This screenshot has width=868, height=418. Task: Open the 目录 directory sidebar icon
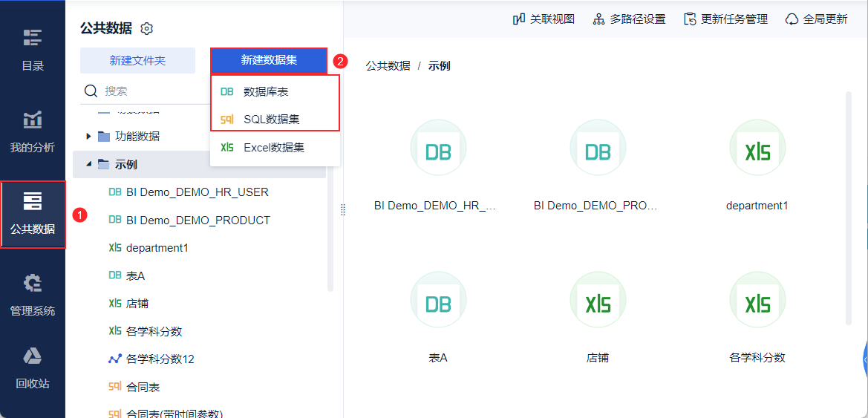point(33,49)
